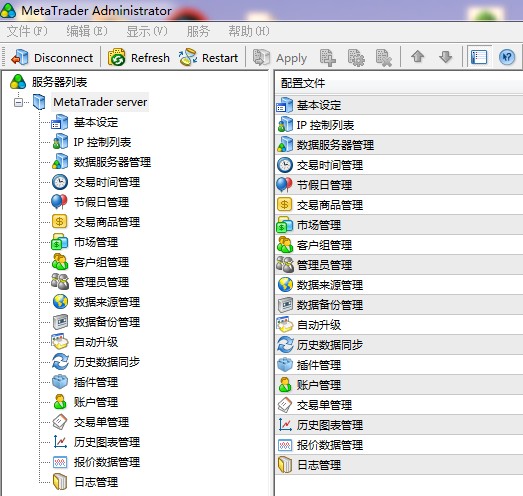Viewport: 523px width, 496px height.
Task: Open 插件管理 in the right list
Action: click(399, 365)
